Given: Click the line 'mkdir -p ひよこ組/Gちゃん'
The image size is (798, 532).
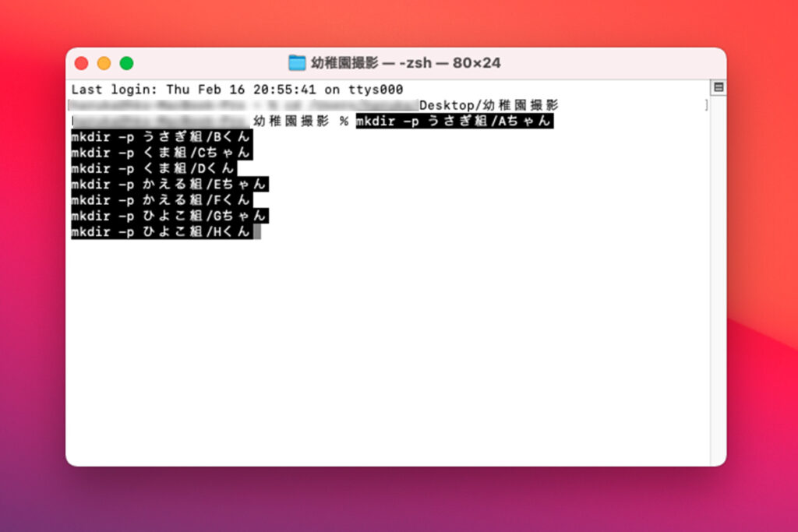Looking at the screenshot, I should (169, 216).
